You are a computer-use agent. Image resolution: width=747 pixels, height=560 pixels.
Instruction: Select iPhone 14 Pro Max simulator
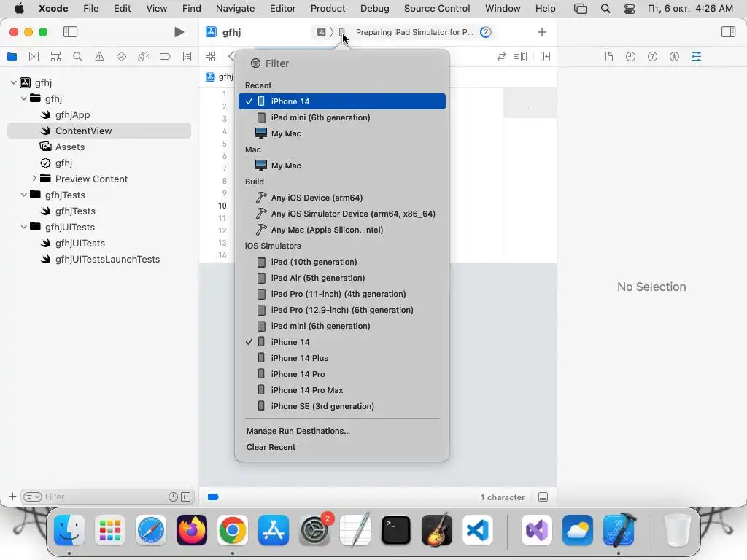[341, 390]
